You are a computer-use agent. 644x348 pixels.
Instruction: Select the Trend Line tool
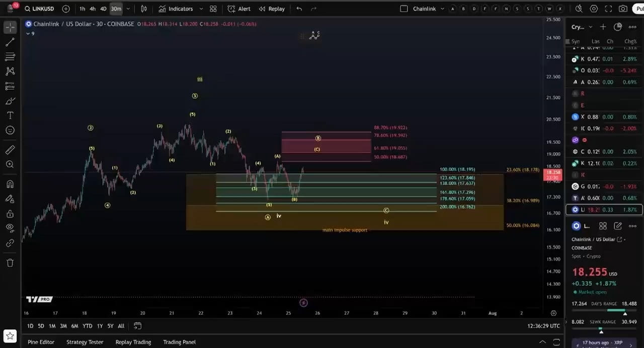pos(10,42)
